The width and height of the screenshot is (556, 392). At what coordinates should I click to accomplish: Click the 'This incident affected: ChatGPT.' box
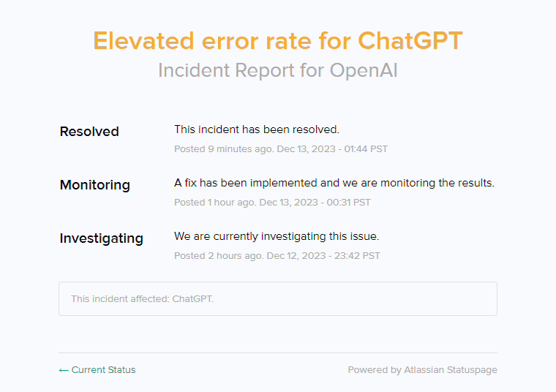pos(278,299)
